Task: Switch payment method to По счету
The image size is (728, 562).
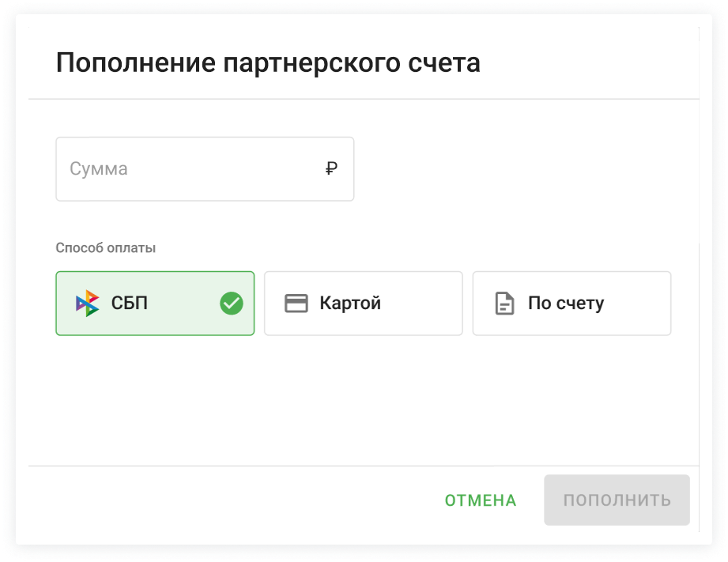Action: pyautogui.click(x=571, y=304)
